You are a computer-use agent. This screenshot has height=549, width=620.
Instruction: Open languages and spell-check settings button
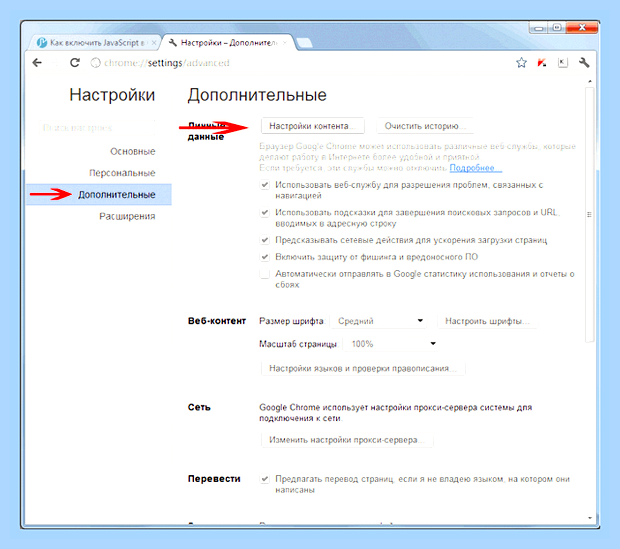(363, 368)
